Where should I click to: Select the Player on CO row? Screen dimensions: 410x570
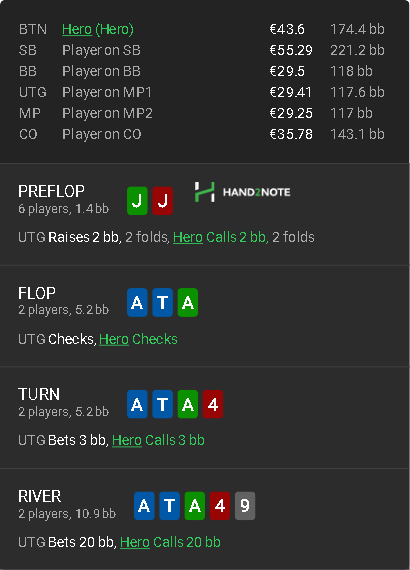tap(202, 134)
